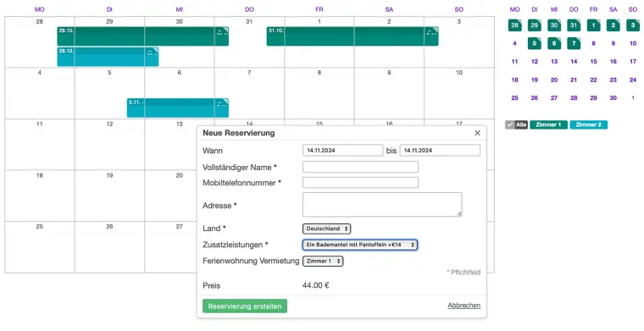Select day 20 in mini calendar

[x=554, y=80]
